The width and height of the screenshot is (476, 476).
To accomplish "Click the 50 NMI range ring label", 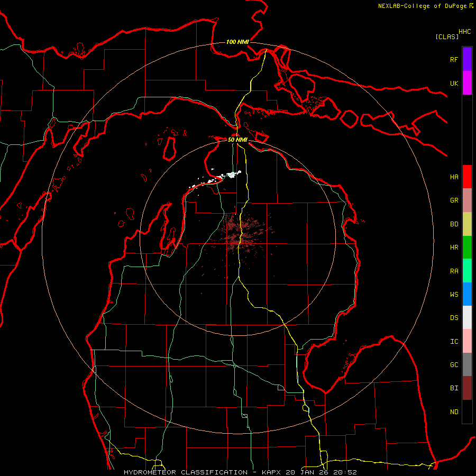I will (237, 140).
